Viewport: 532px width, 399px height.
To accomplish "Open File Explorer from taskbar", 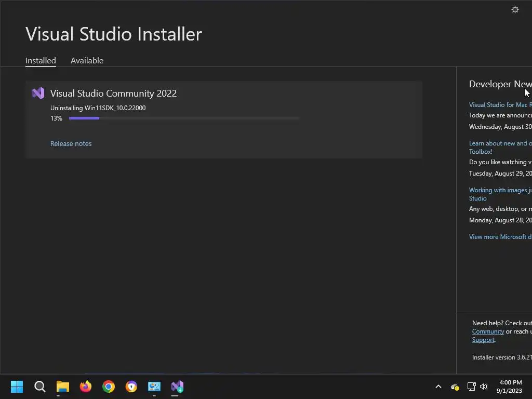I will coord(63,387).
